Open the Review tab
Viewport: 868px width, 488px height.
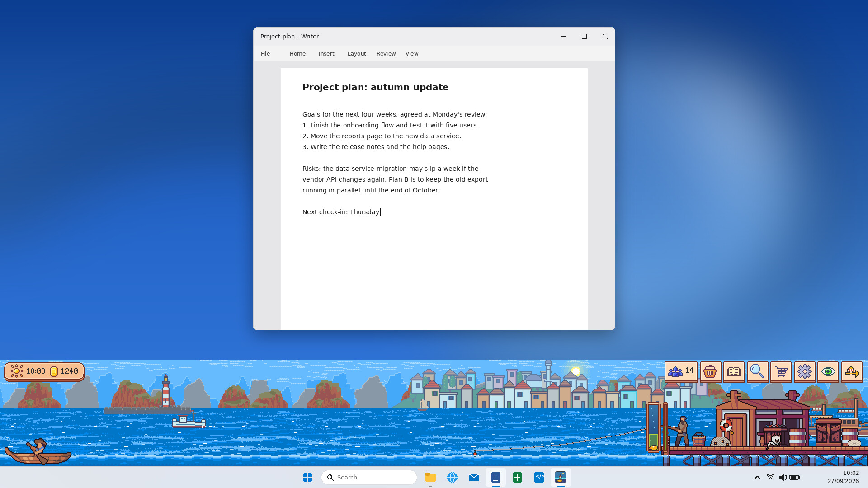click(x=386, y=53)
